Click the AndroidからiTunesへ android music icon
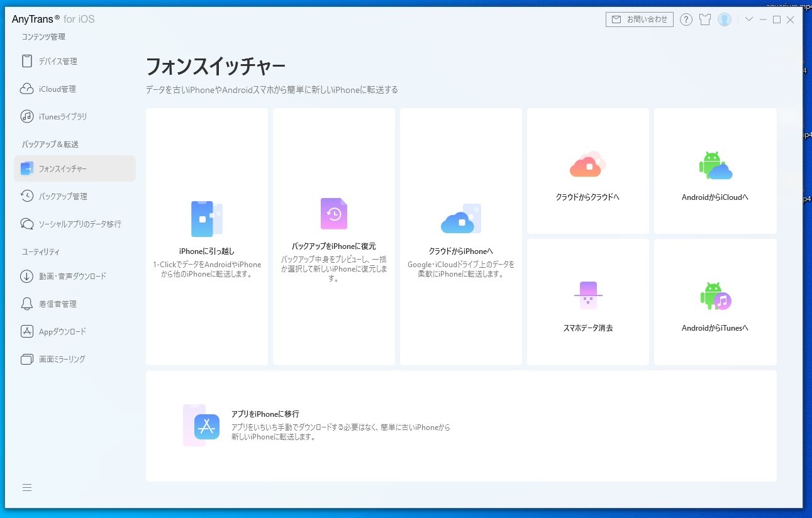 (715, 296)
